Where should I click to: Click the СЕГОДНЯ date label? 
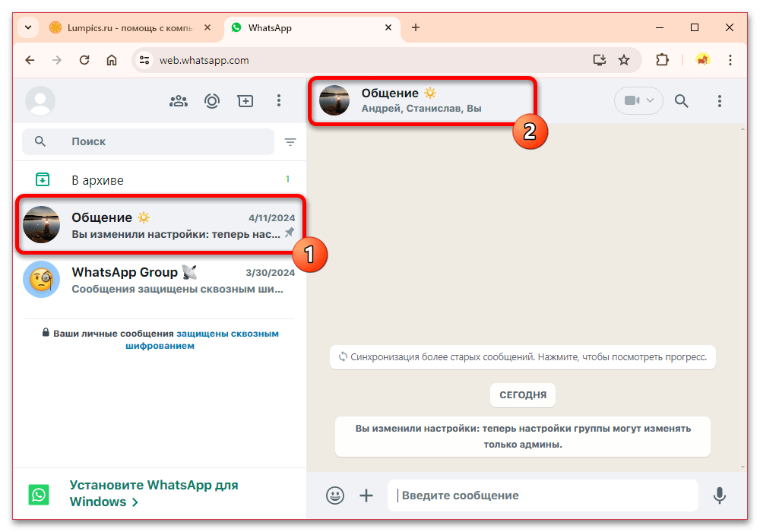(523, 395)
